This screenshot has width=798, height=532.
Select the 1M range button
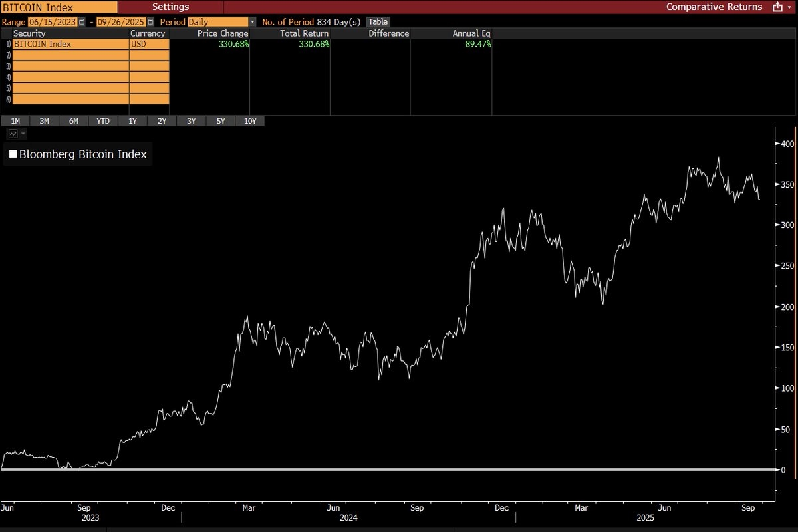(x=15, y=121)
